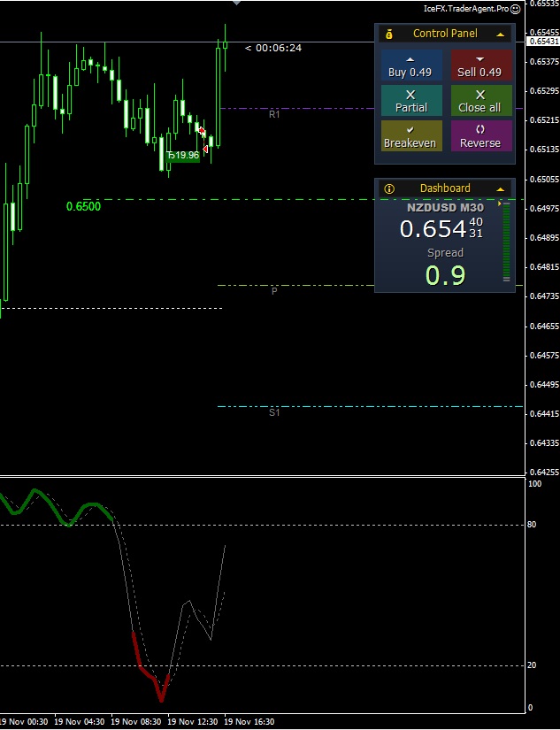The image size is (560, 730).
Task: Click the Breakeven button
Action: point(411,135)
